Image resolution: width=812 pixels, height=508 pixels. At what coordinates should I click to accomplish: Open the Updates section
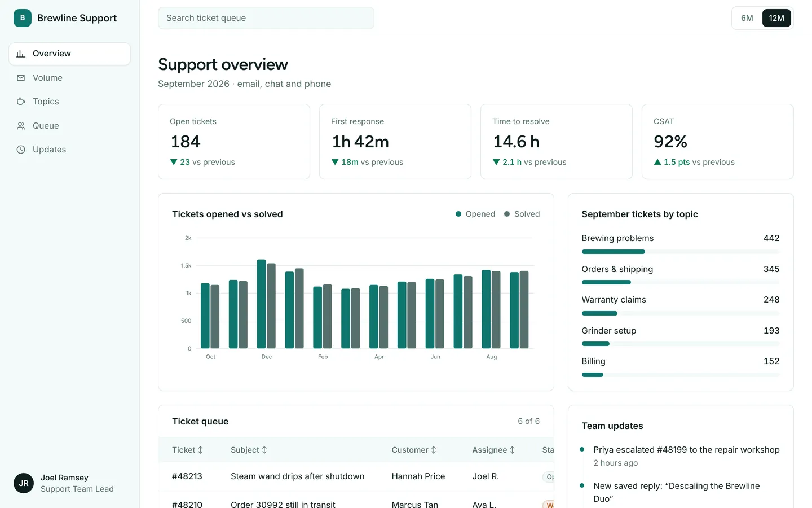pos(69,150)
